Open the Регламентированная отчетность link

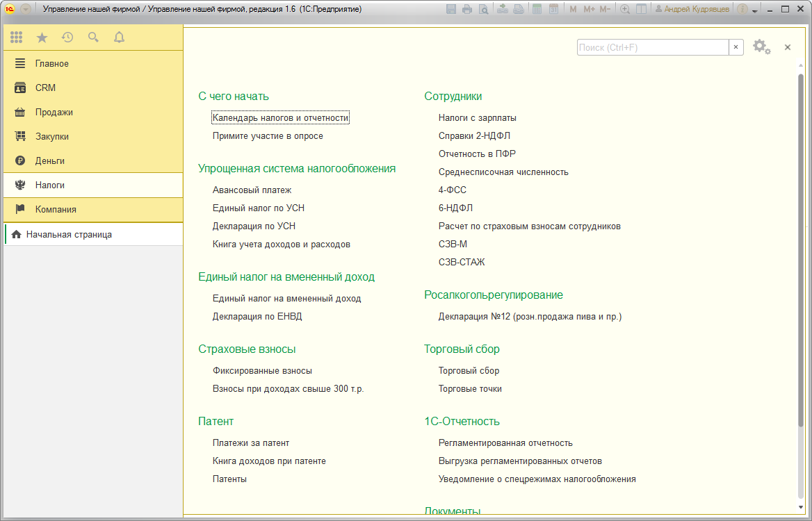(x=505, y=443)
